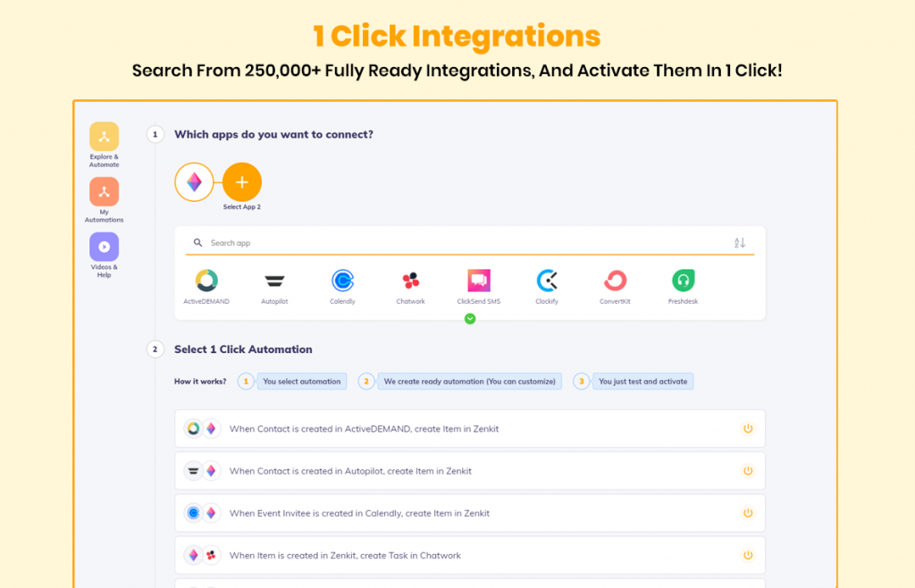Choose the Clockify app icon
This screenshot has width=915, height=588.
[x=547, y=281]
